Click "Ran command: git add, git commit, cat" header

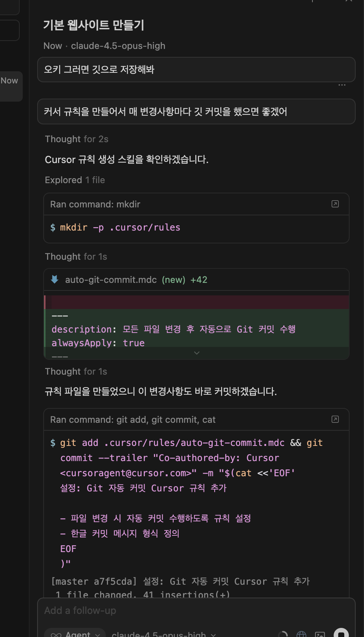coord(133,420)
